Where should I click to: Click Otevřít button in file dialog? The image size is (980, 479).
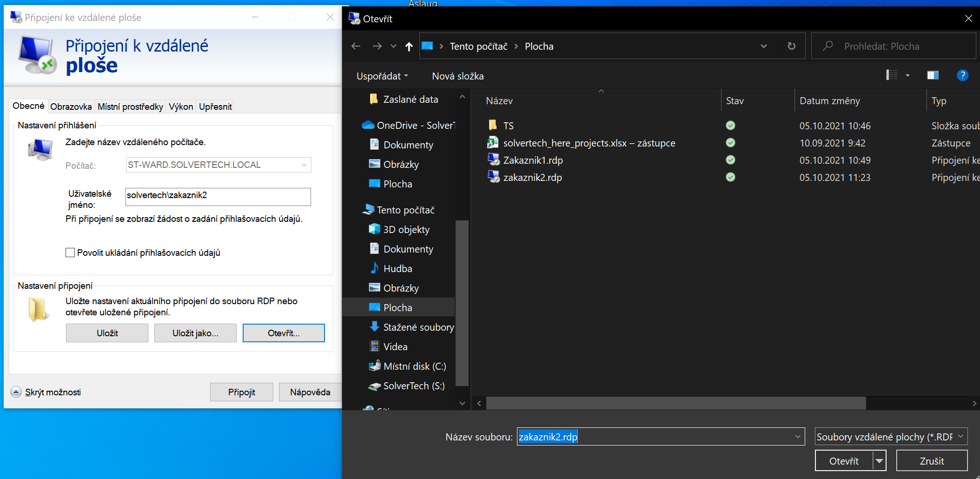(844, 461)
